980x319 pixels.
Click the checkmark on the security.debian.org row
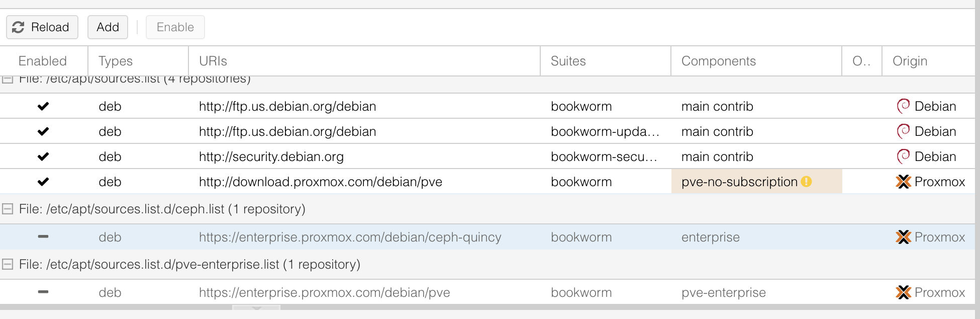44,156
